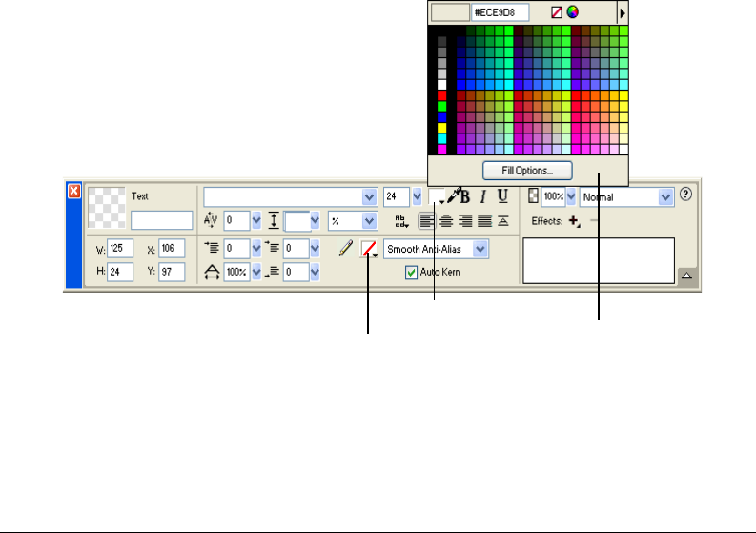Click the horizontal scale icon
The height and width of the screenshot is (533, 756).
coord(212,272)
